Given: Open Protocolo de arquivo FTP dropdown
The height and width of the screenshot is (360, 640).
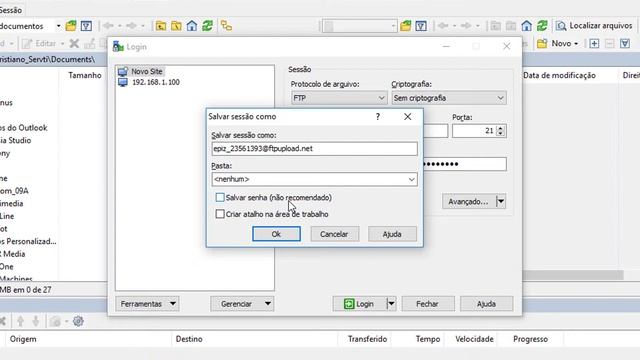Looking at the screenshot, I should click(x=339, y=98).
